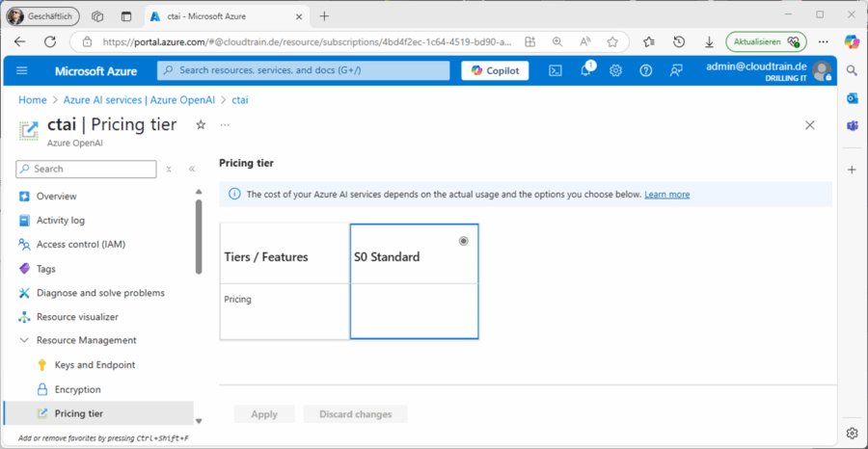The height and width of the screenshot is (449, 868).
Task: Close the Pricing tier blade
Action: pos(810,125)
